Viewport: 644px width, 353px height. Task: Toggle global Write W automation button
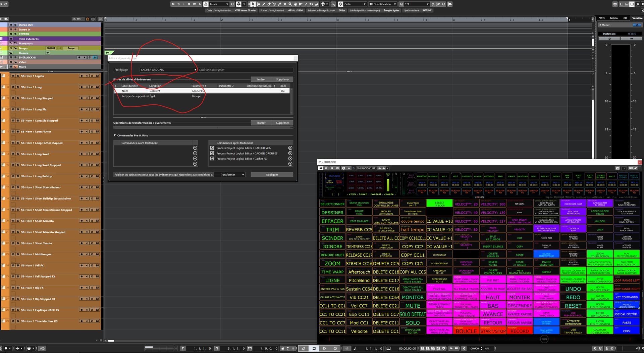point(194,4)
